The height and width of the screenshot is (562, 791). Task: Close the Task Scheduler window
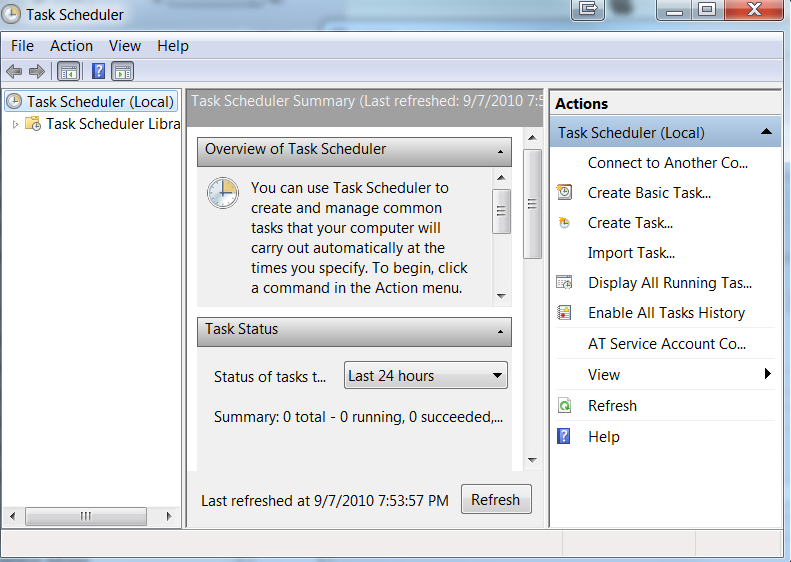754,10
